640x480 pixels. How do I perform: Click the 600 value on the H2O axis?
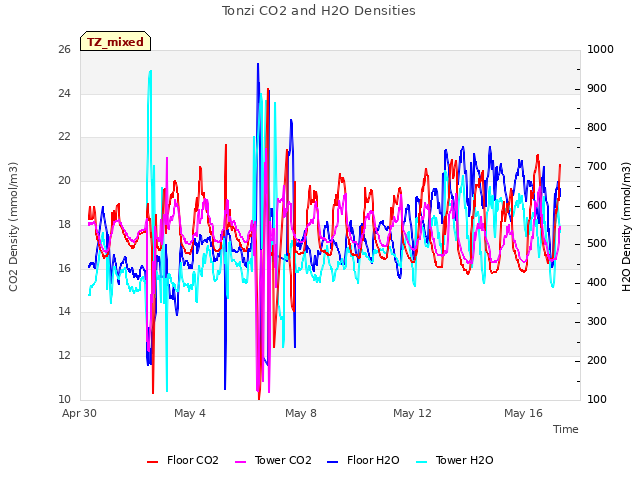click(x=597, y=205)
